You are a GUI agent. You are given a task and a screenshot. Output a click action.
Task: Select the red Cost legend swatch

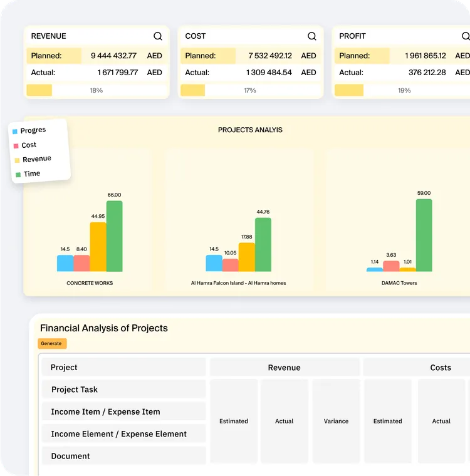pos(16,146)
